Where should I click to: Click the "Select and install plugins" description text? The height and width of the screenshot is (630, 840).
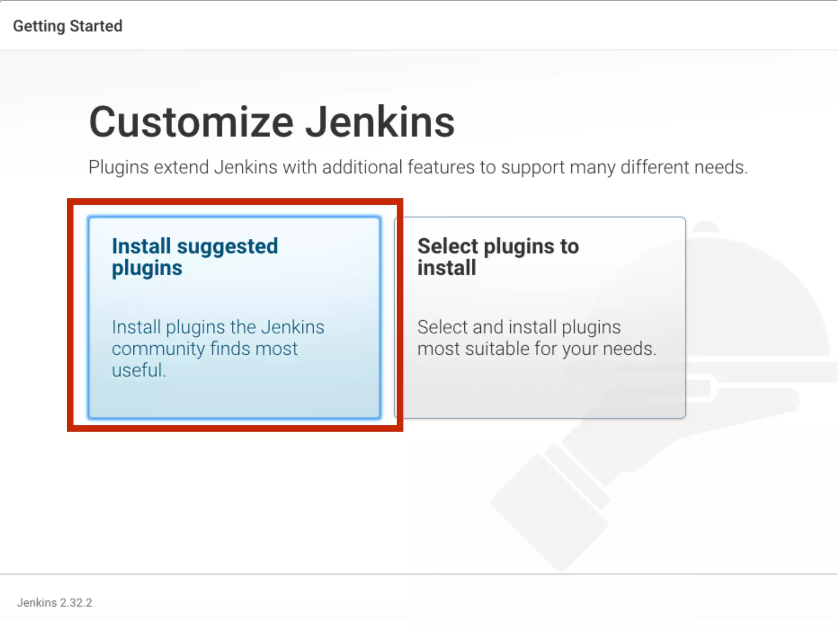point(519,327)
